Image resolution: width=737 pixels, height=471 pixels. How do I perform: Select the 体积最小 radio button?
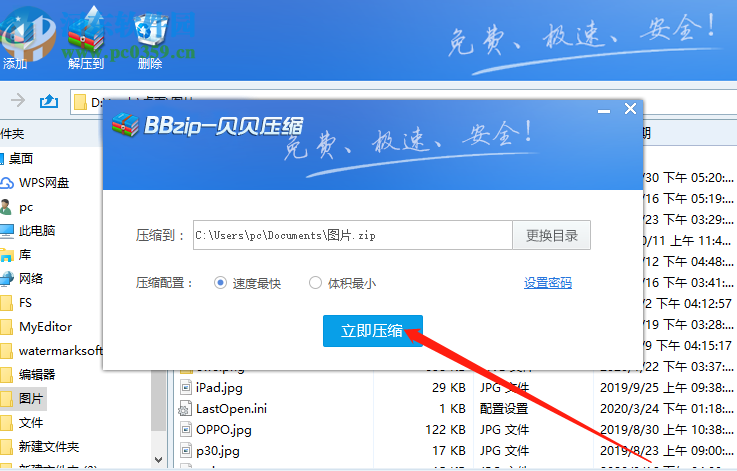[315, 283]
